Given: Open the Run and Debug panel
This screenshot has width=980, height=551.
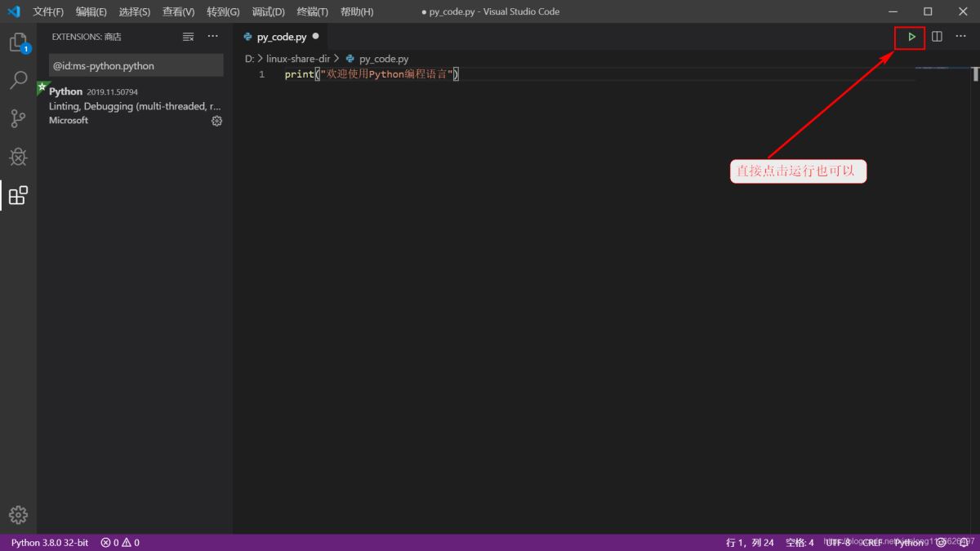Looking at the screenshot, I should pyautogui.click(x=18, y=157).
